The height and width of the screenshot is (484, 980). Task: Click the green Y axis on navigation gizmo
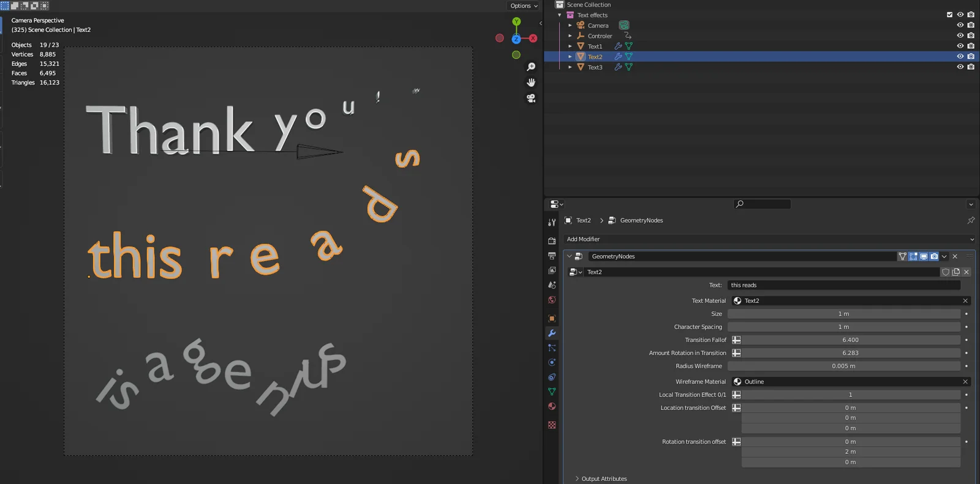click(x=516, y=21)
